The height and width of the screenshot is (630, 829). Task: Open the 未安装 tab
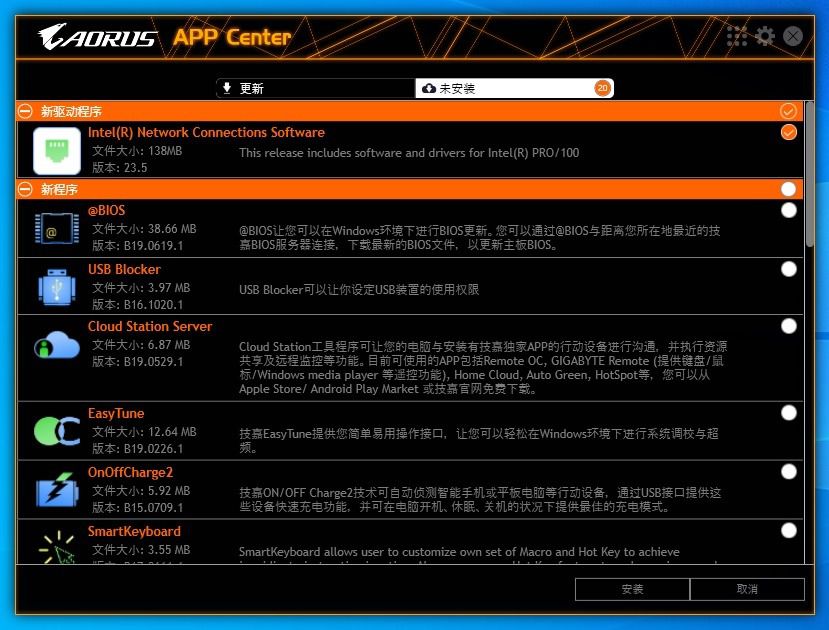click(514, 88)
